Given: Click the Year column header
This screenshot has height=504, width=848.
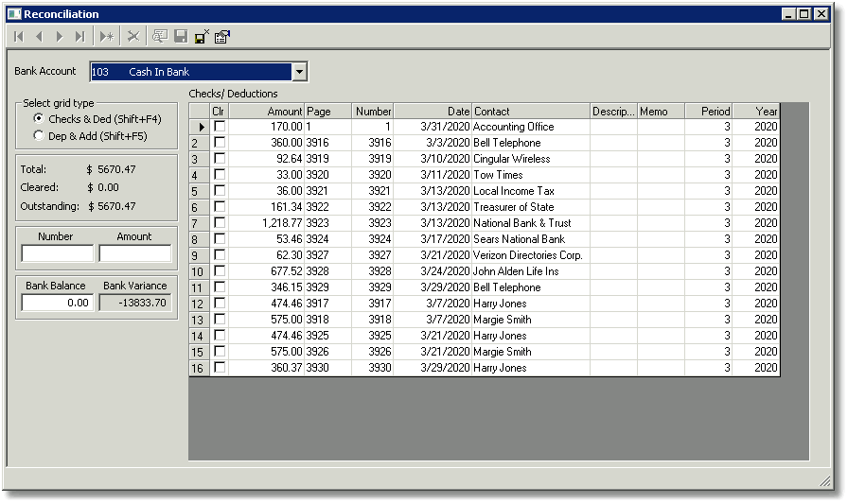Looking at the screenshot, I should pos(756,112).
